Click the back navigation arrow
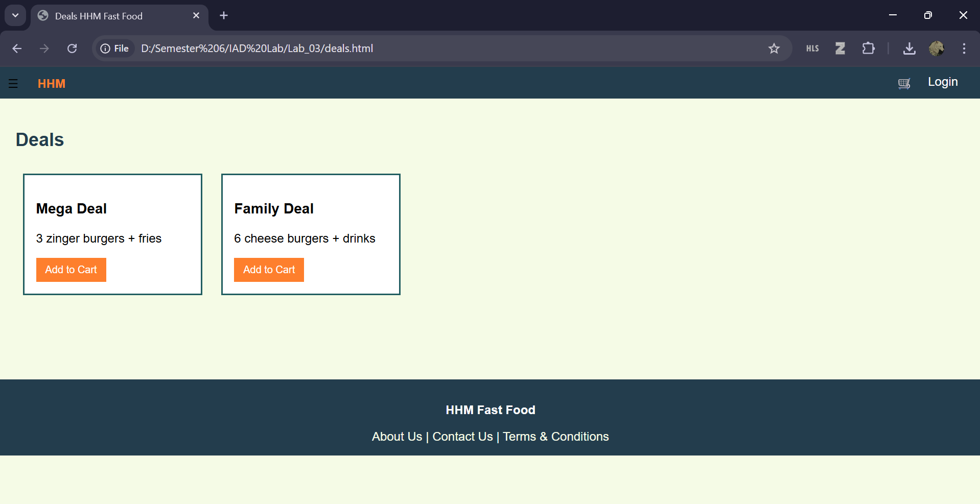The height and width of the screenshot is (504, 980). click(x=17, y=49)
